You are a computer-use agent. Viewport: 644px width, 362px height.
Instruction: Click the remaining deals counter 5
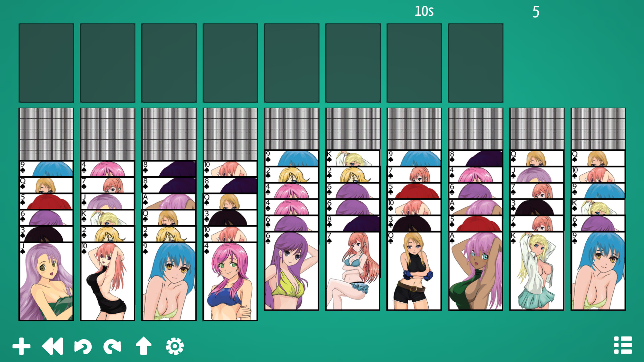coord(536,12)
